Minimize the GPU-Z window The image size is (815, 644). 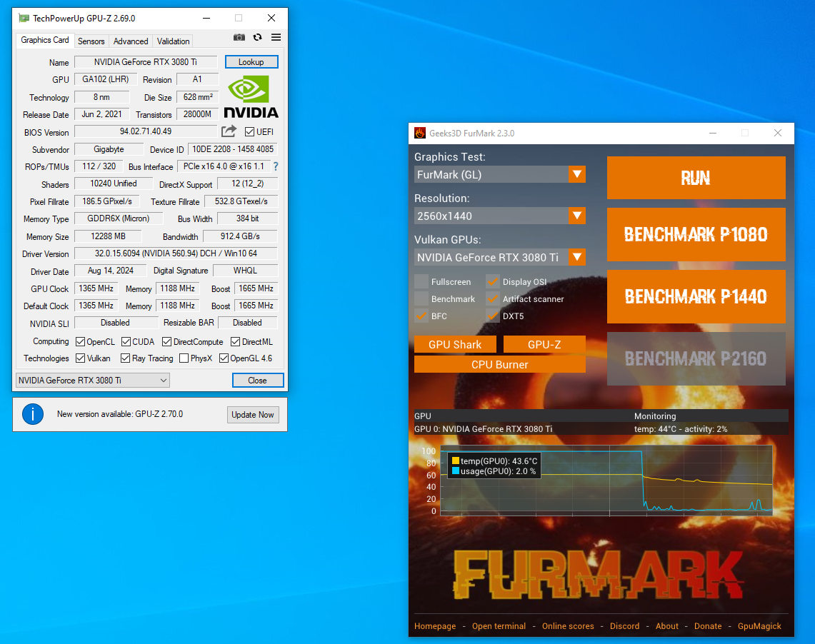206,18
